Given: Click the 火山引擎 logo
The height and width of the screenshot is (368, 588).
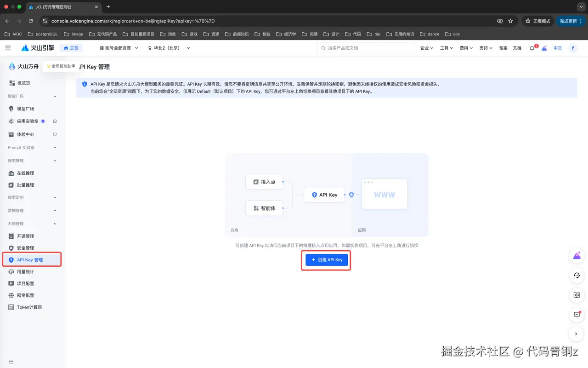Looking at the screenshot, I should click(38, 48).
